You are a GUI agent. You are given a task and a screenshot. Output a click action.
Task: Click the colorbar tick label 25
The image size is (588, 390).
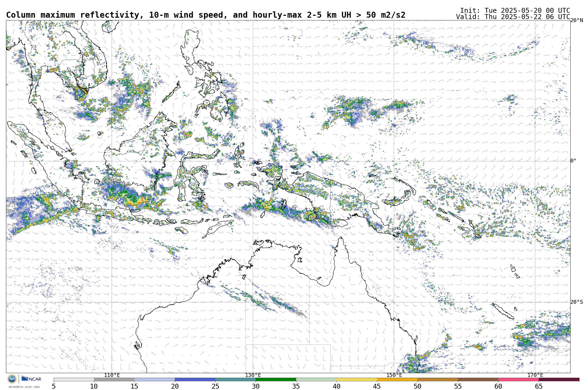(x=215, y=386)
